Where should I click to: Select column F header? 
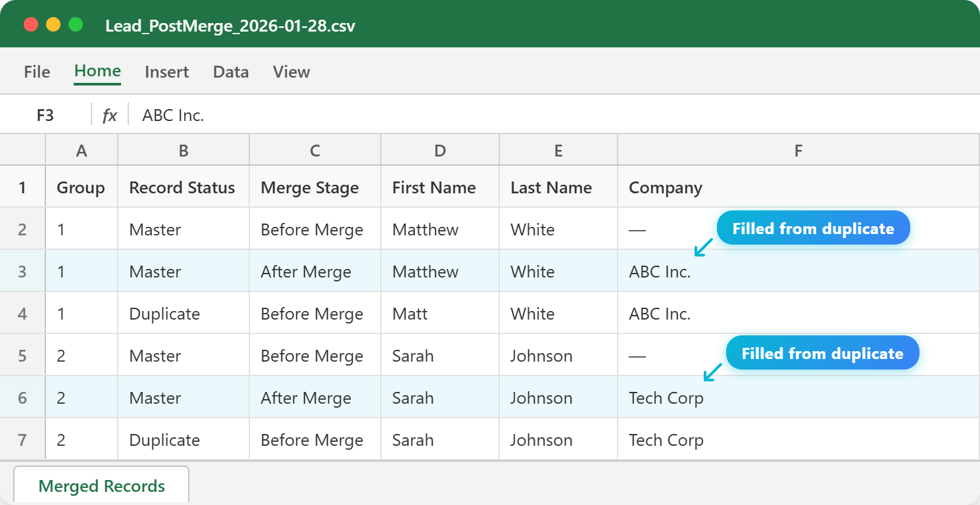tap(798, 150)
